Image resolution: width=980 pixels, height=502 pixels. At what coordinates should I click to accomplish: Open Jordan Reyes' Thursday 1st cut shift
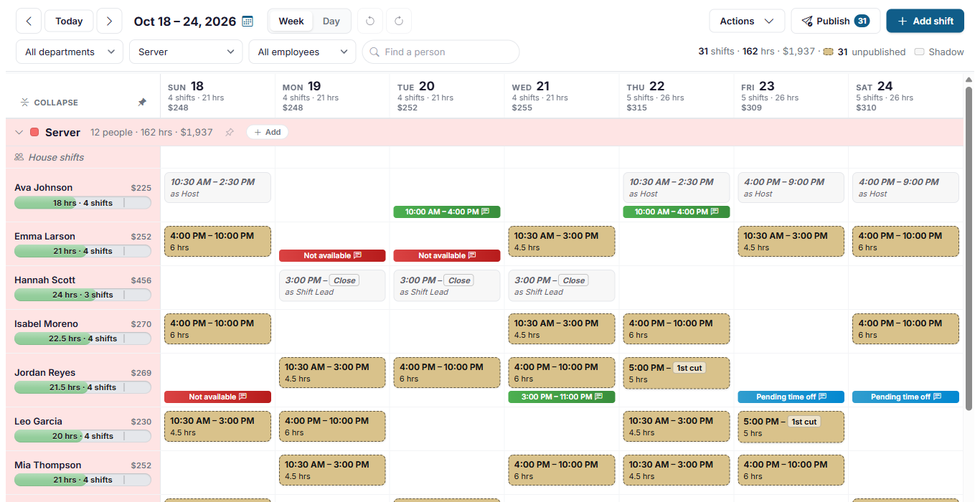pyautogui.click(x=677, y=373)
